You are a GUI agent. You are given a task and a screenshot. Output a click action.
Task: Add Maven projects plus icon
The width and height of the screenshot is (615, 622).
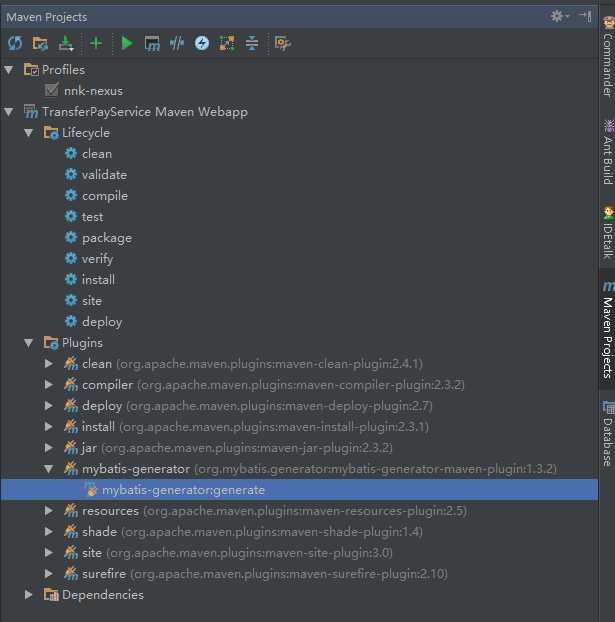click(x=96, y=43)
